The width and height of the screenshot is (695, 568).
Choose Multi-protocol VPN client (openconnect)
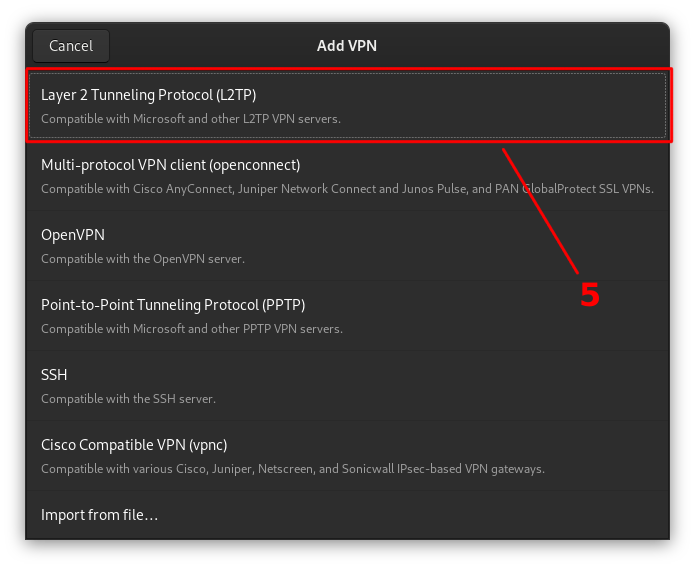point(170,165)
